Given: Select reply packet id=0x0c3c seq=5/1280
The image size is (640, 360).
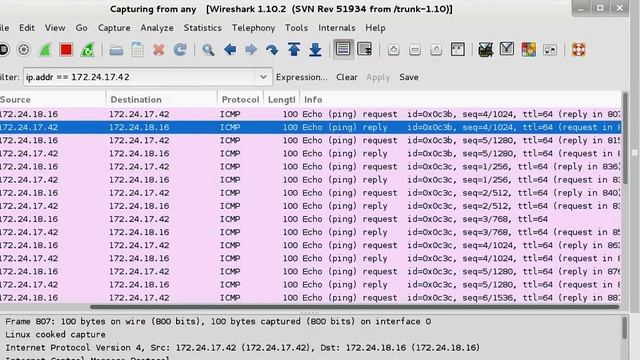Looking at the screenshot, I should (310, 284).
